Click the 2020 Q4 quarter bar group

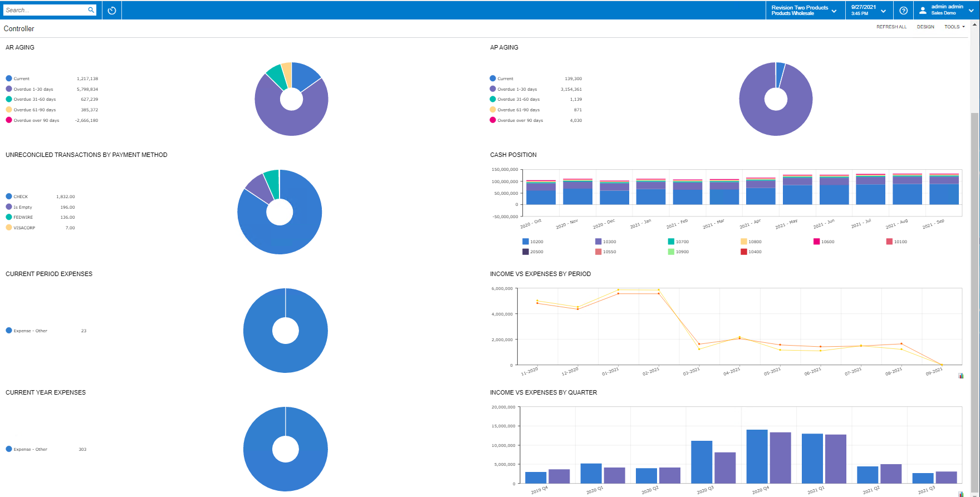768,456
